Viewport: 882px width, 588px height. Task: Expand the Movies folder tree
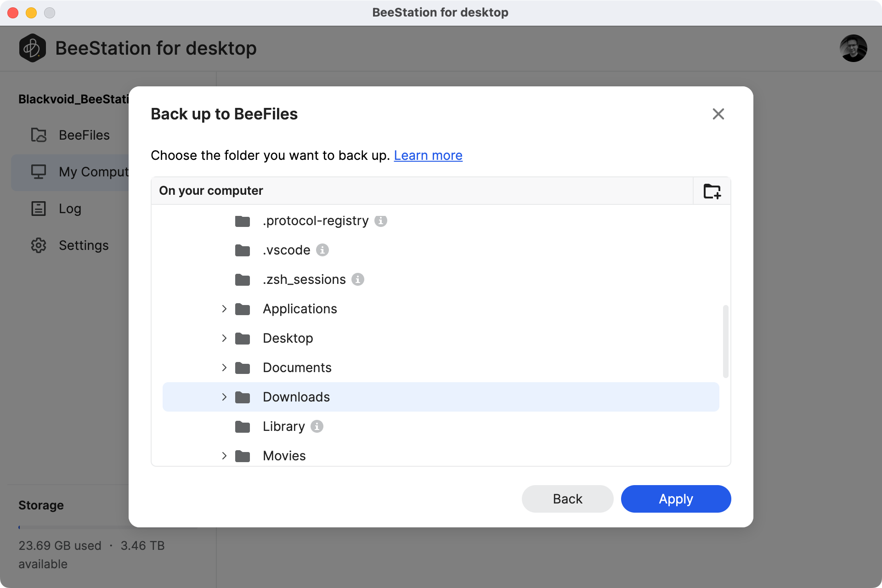tap(224, 455)
